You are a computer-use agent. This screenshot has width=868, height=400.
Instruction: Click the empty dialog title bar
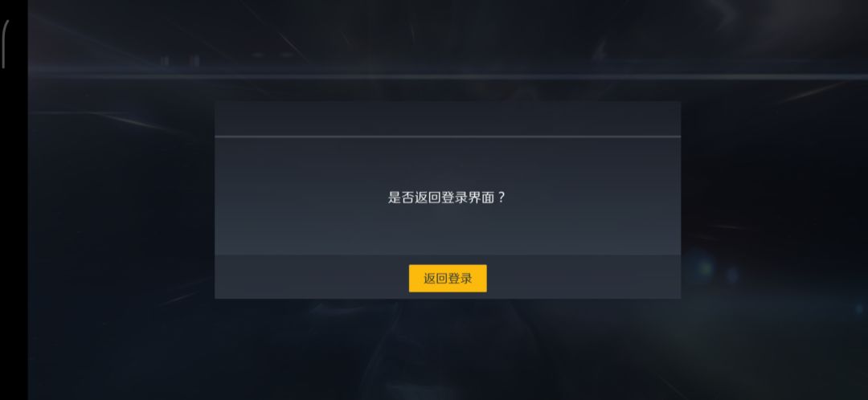448,118
